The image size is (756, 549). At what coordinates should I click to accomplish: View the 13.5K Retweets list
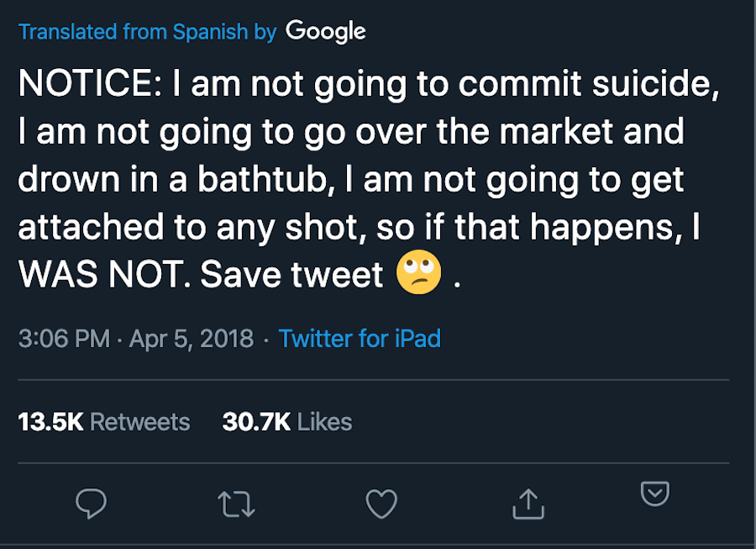click(104, 422)
